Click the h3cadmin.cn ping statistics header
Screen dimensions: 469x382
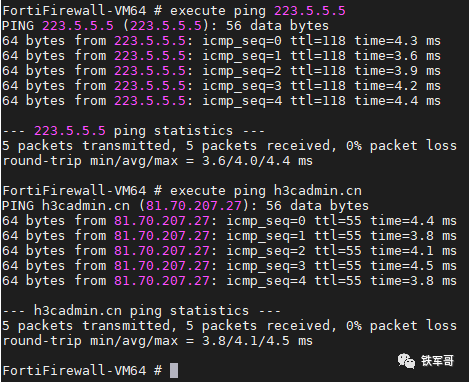point(141,311)
